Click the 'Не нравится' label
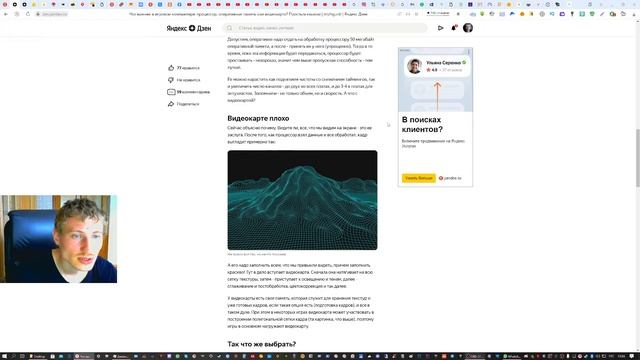 (x=188, y=80)
